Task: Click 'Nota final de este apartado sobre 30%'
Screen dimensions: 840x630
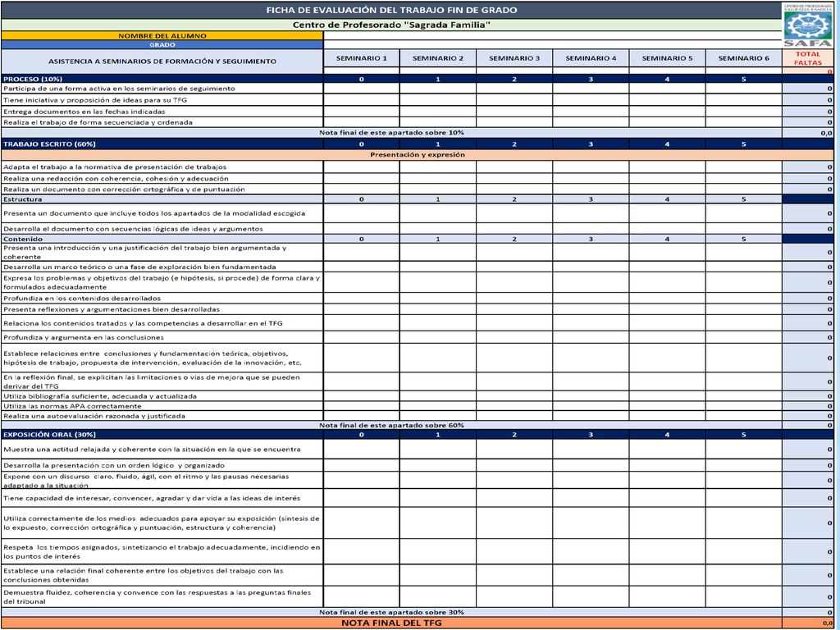Action: pos(391,612)
